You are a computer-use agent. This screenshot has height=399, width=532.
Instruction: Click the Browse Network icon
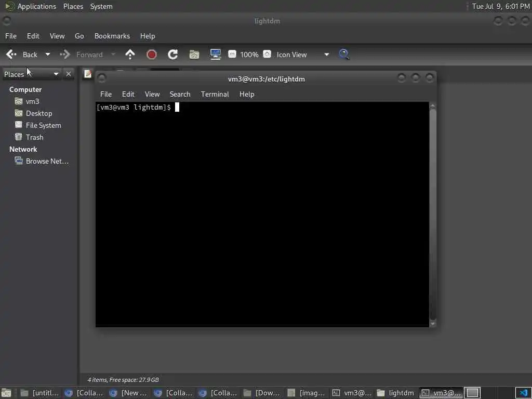pos(19,161)
